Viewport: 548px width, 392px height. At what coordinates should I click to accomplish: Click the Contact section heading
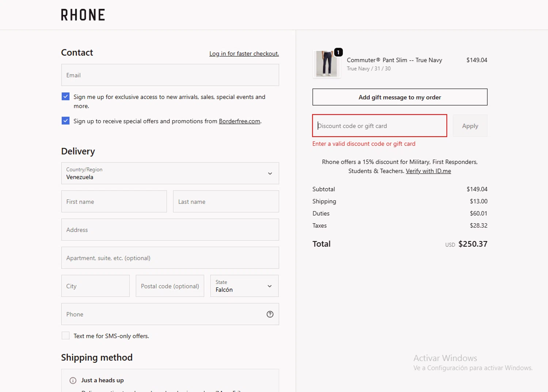point(77,53)
